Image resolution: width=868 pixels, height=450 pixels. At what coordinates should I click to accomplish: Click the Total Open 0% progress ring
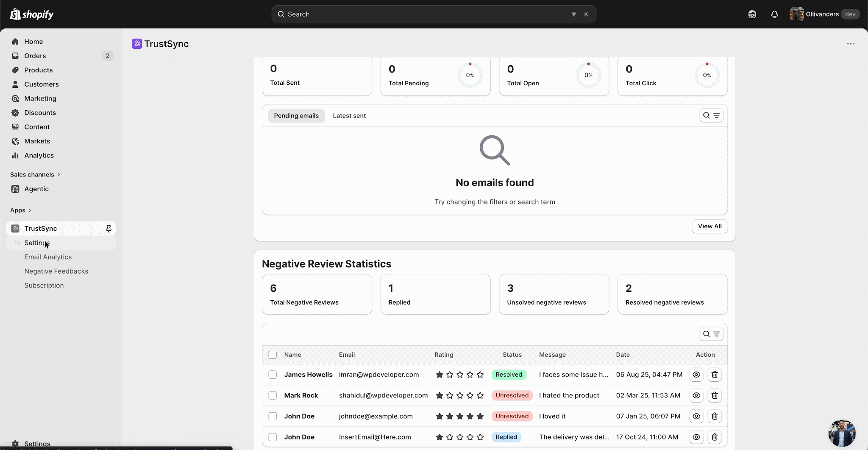[589, 75]
